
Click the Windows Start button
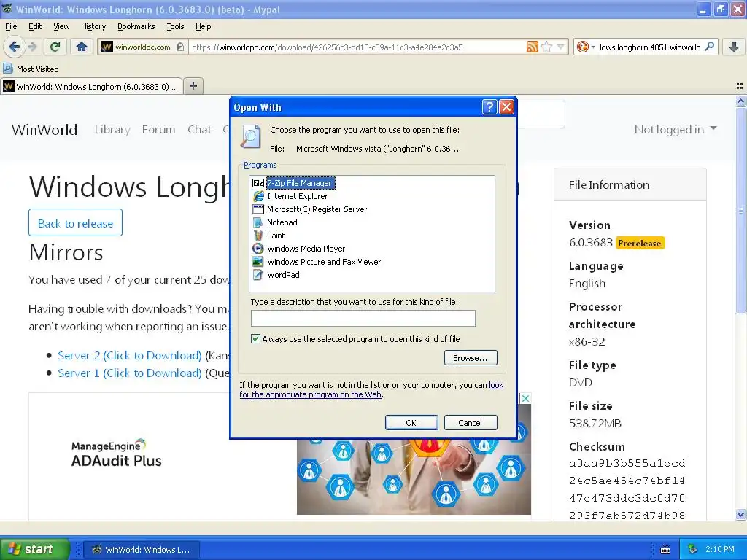tap(35, 549)
